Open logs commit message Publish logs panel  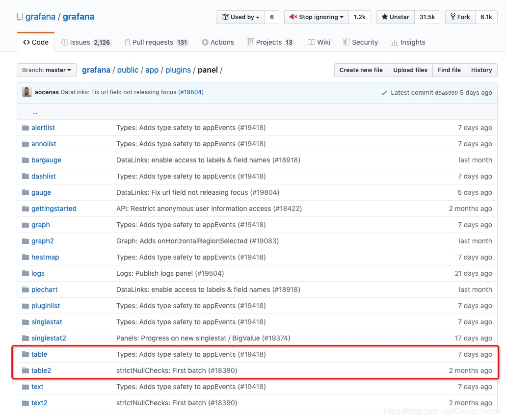point(170,274)
